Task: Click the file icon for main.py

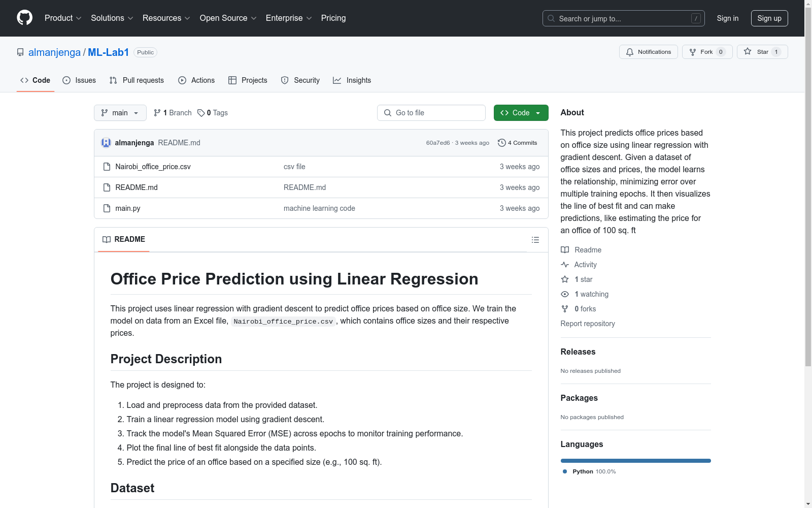Action: point(107,208)
